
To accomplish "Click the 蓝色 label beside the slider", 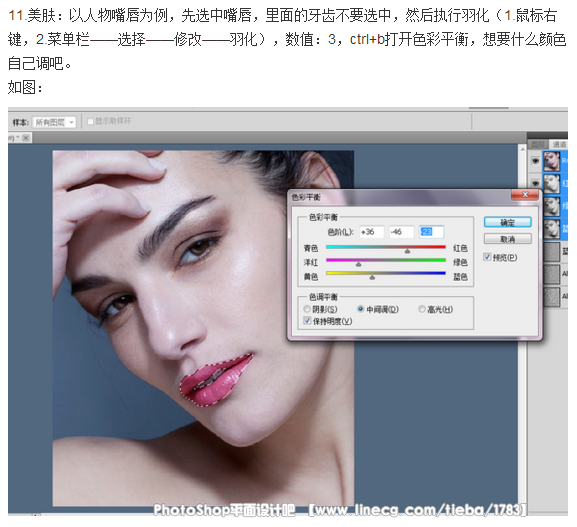I will (x=460, y=277).
